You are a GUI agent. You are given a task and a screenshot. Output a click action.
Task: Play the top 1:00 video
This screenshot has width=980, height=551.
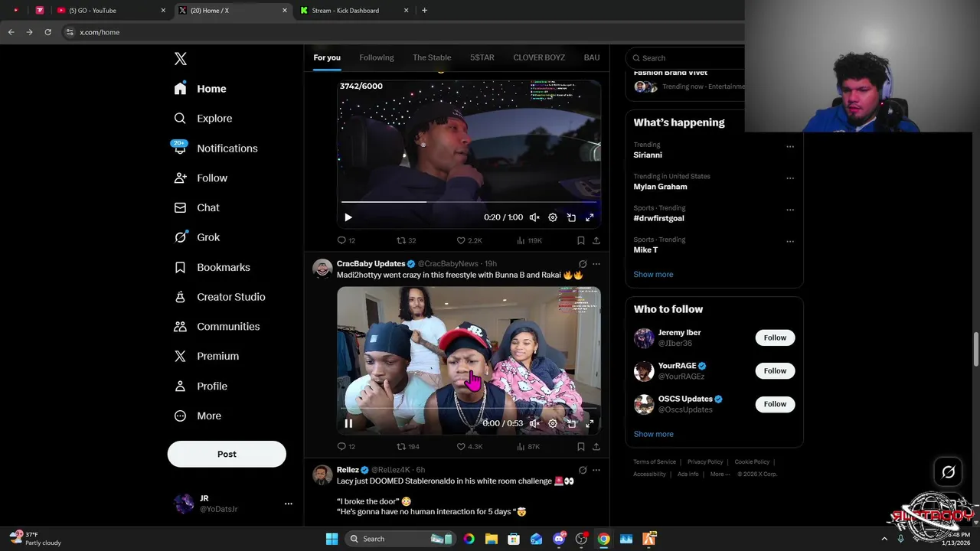click(x=348, y=217)
